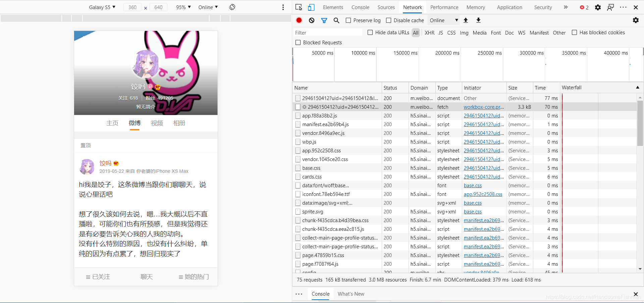Screen dimensions: 644x303
Task: Click the export HAR download arrow
Action: pyautogui.click(x=478, y=20)
